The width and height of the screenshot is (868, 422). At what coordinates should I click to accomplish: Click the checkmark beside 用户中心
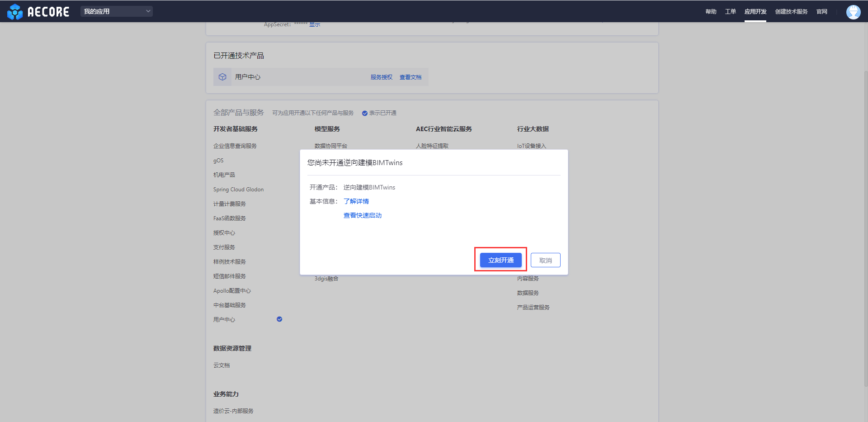(279, 319)
